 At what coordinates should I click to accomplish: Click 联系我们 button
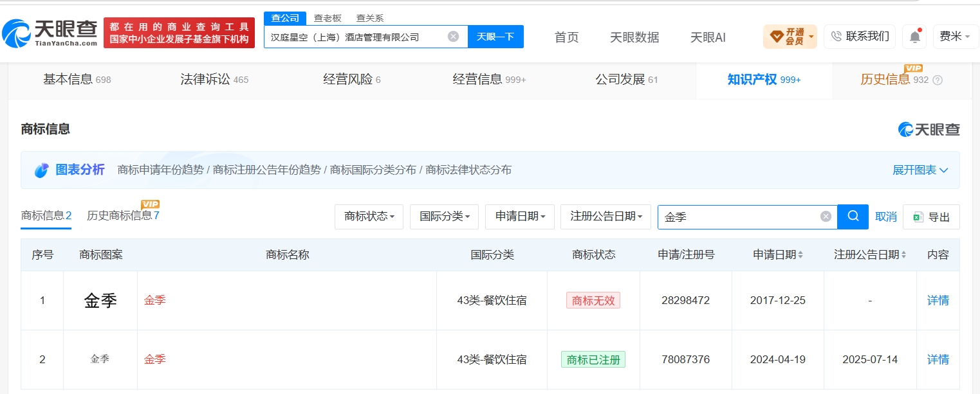(x=860, y=37)
